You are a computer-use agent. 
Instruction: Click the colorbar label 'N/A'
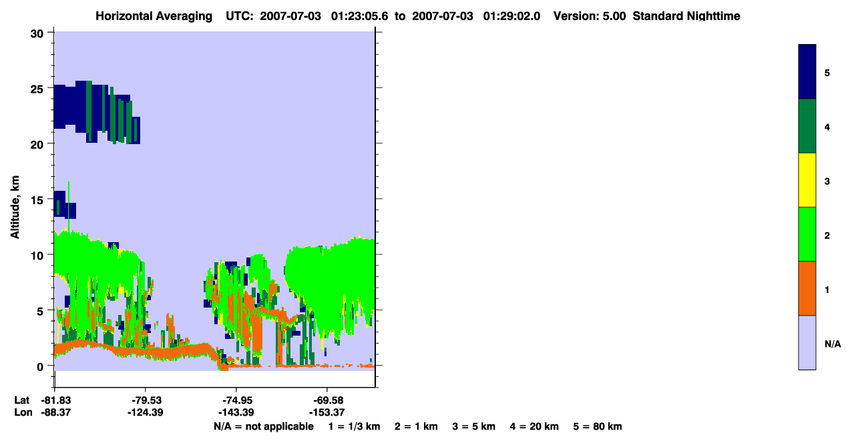coord(833,344)
